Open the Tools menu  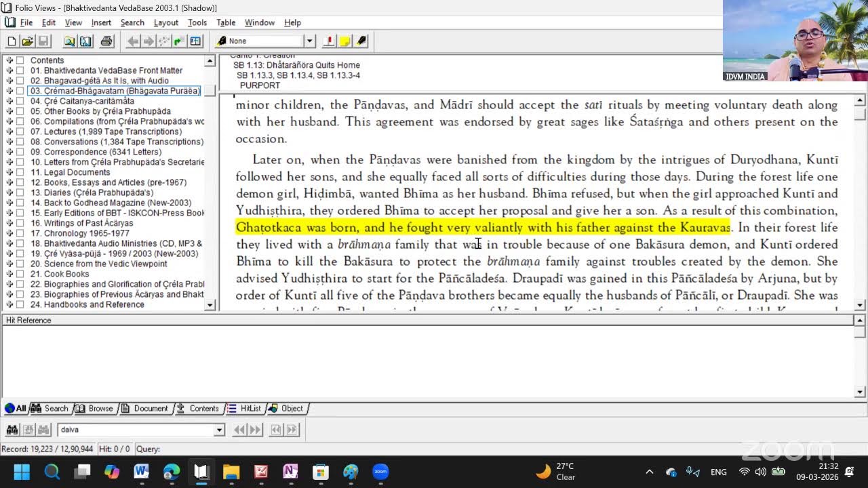(197, 22)
